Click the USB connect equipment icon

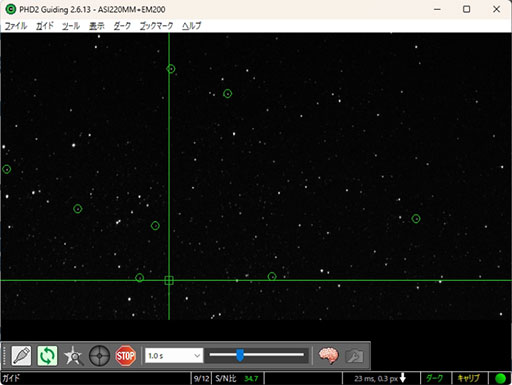tap(21, 356)
